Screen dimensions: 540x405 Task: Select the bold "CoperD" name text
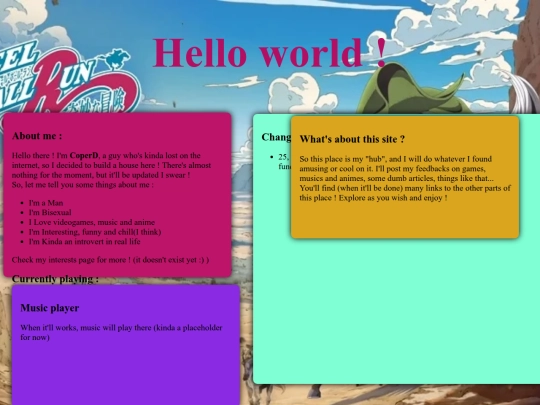tap(84, 155)
